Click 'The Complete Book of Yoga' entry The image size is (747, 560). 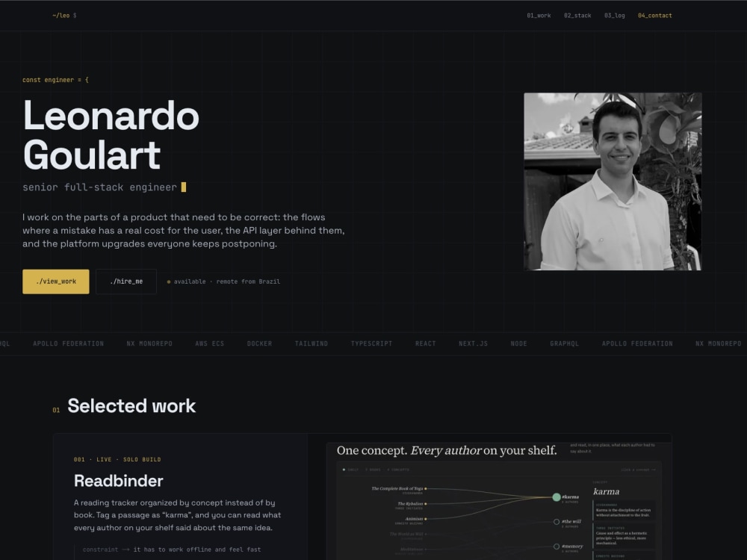397,488
